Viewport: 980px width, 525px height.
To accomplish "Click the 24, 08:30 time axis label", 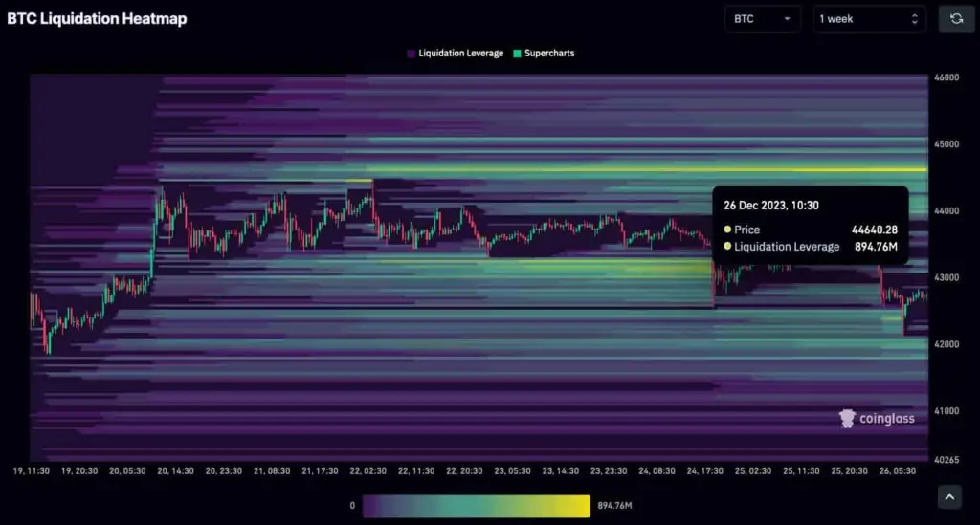I will tap(657, 470).
